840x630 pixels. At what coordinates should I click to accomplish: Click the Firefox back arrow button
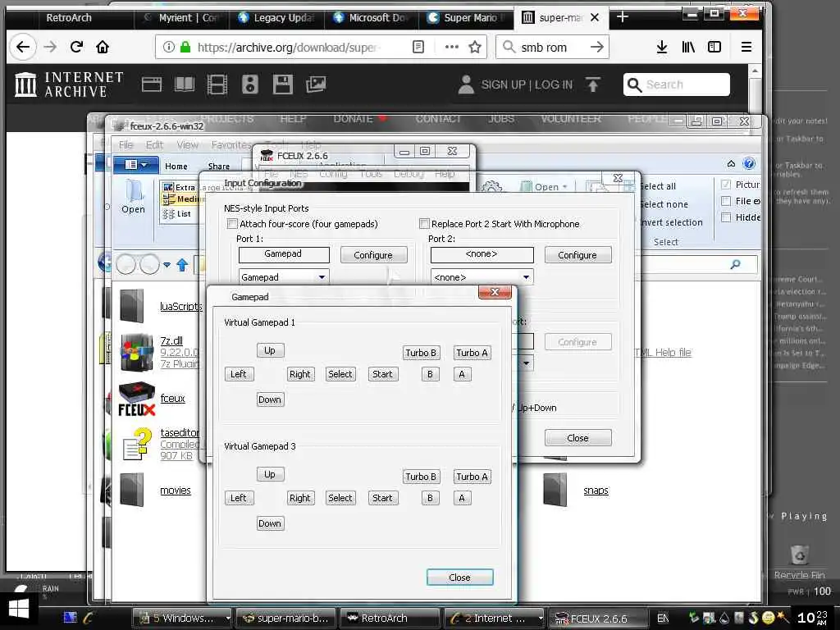22,47
